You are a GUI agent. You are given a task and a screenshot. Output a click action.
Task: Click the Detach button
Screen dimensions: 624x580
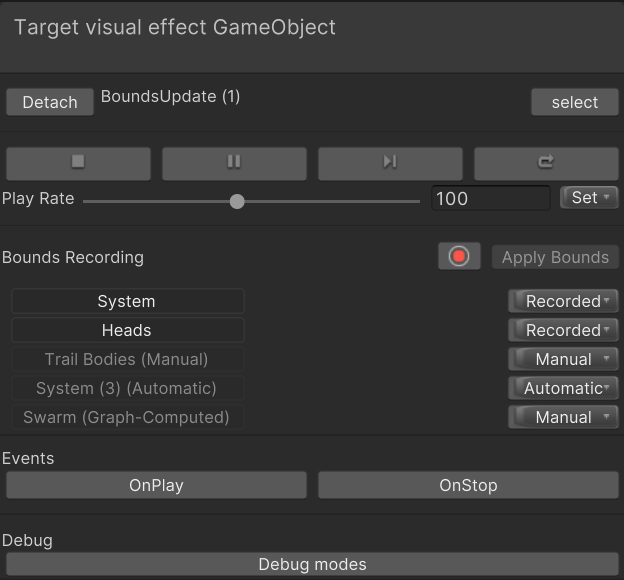coord(50,102)
